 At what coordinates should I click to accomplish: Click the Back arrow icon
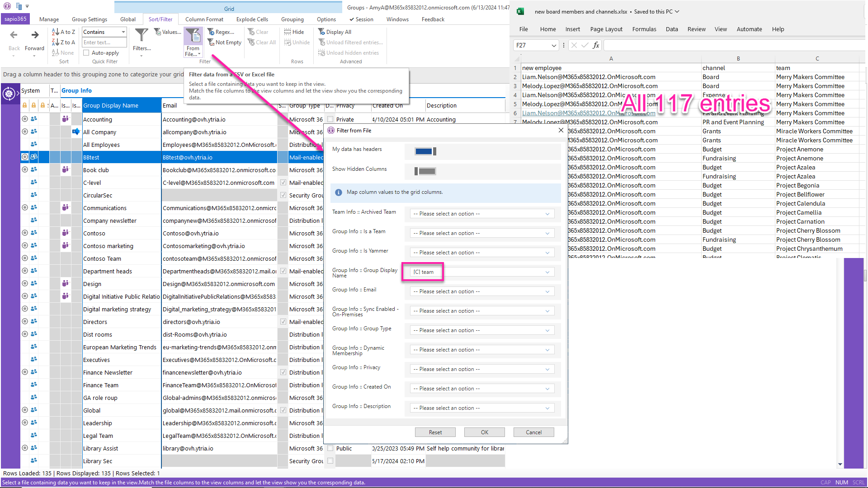[14, 35]
